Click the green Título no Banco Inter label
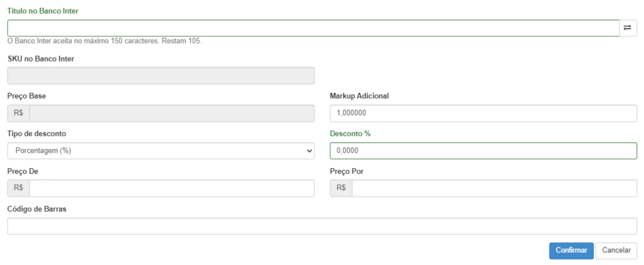The image size is (644, 265). click(43, 11)
